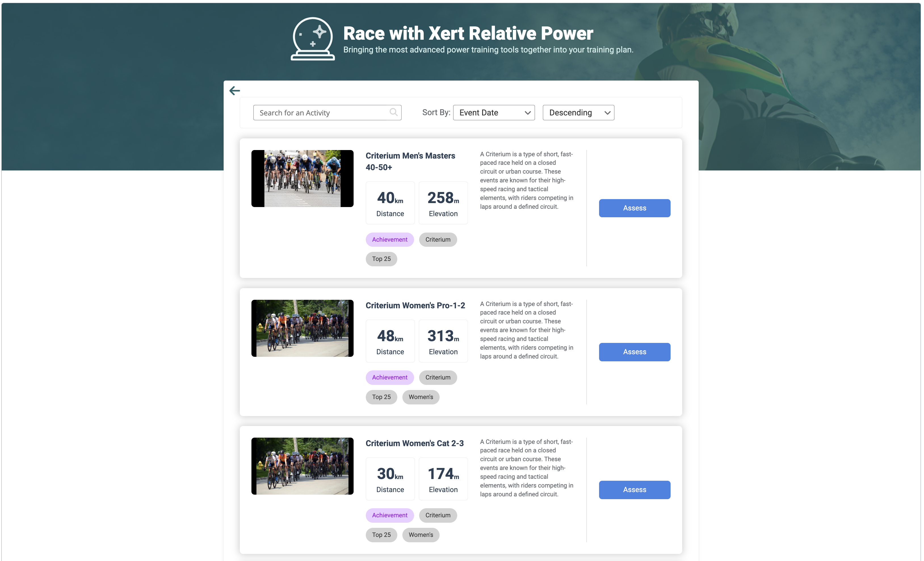Open the Descending order dropdown

[578, 113]
